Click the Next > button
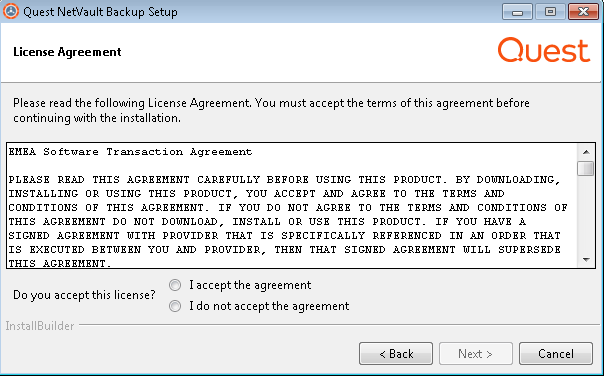 pos(476,354)
